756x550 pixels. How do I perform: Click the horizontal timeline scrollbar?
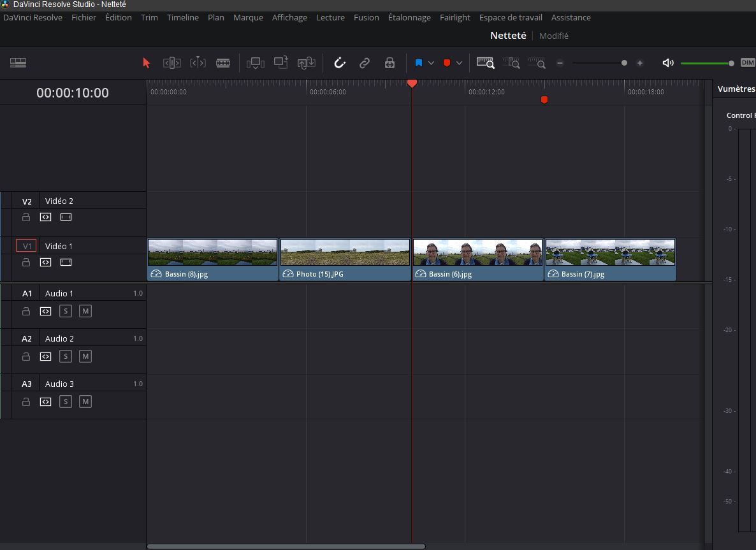286,547
